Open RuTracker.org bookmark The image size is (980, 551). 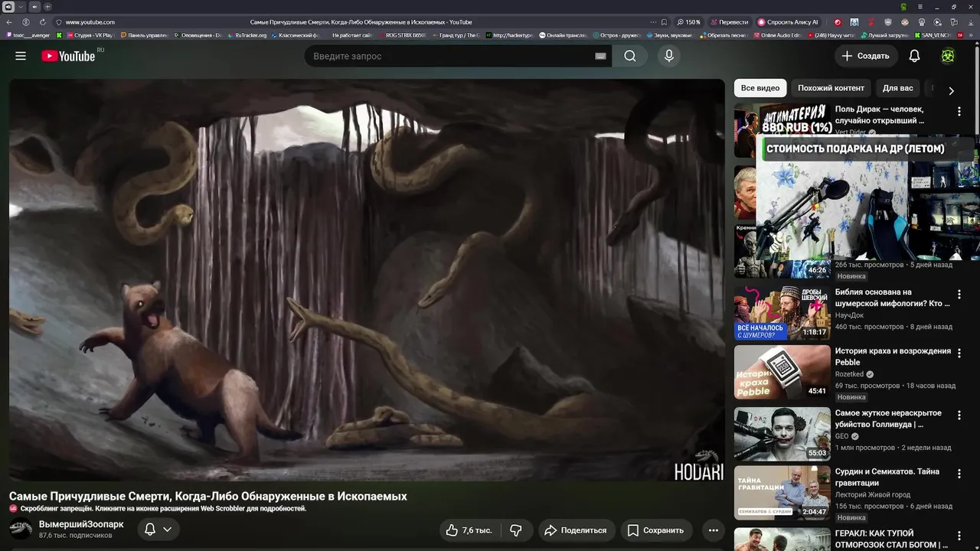pyautogui.click(x=247, y=35)
